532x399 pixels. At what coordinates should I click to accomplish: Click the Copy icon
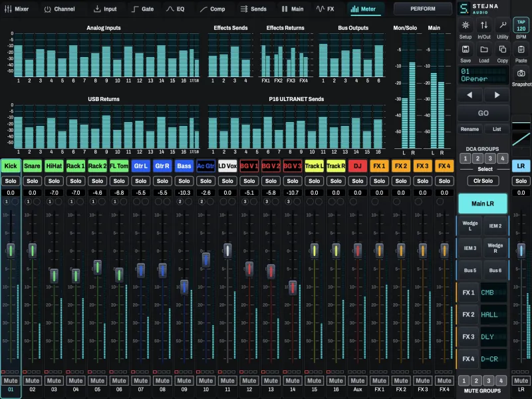pyautogui.click(x=503, y=49)
